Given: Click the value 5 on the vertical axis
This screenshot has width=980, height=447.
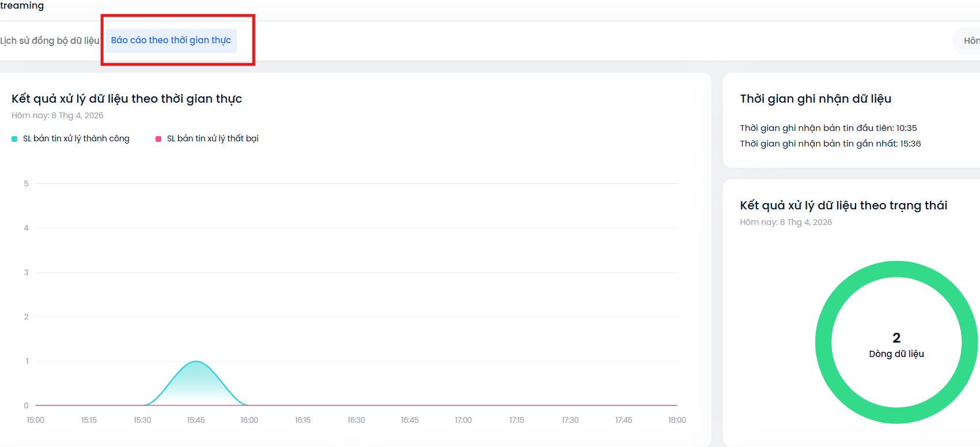Looking at the screenshot, I should tap(26, 183).
